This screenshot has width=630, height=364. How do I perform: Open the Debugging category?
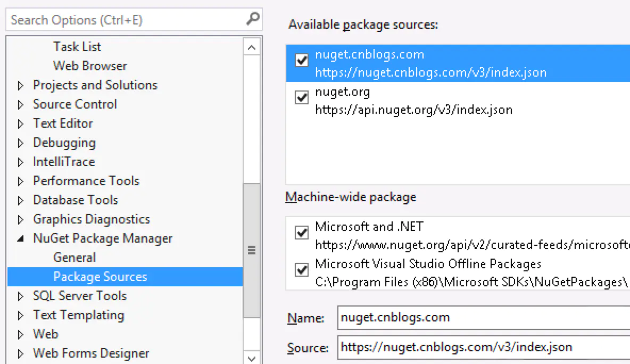click(64, 143)
